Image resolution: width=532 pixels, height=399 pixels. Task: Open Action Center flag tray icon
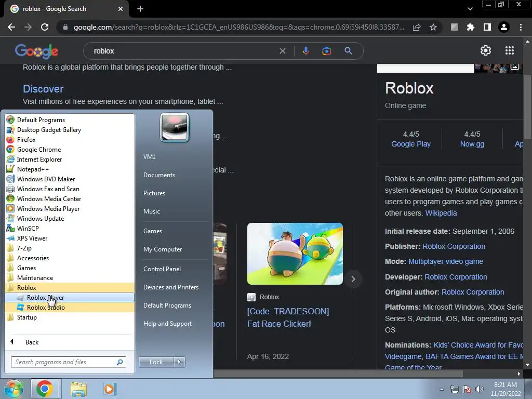click(x=467, y=389)
